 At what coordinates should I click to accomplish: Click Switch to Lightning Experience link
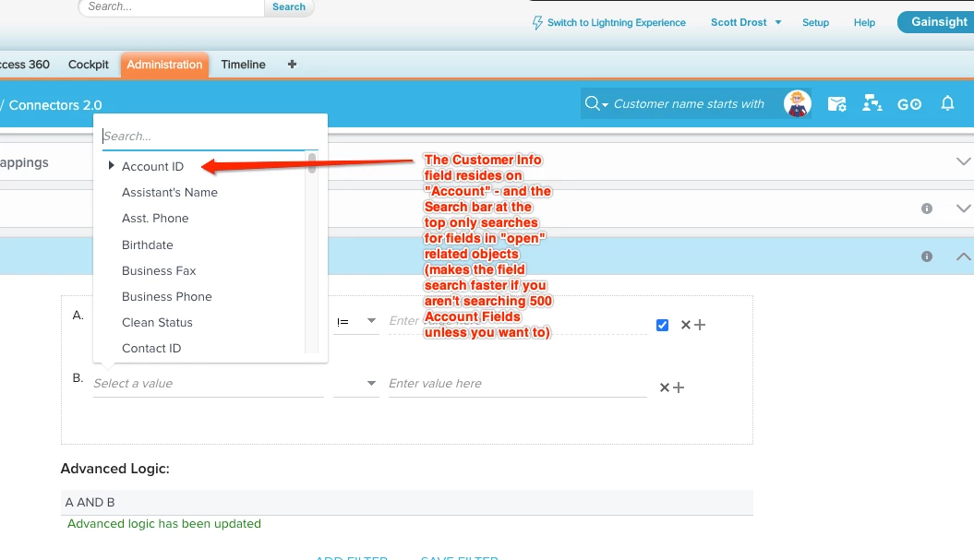pyautogui.click(x=616, y=22)
